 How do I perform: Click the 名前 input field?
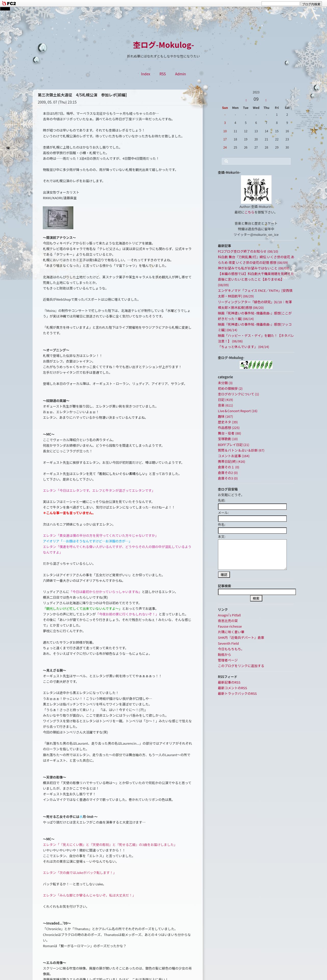[252, 506]
